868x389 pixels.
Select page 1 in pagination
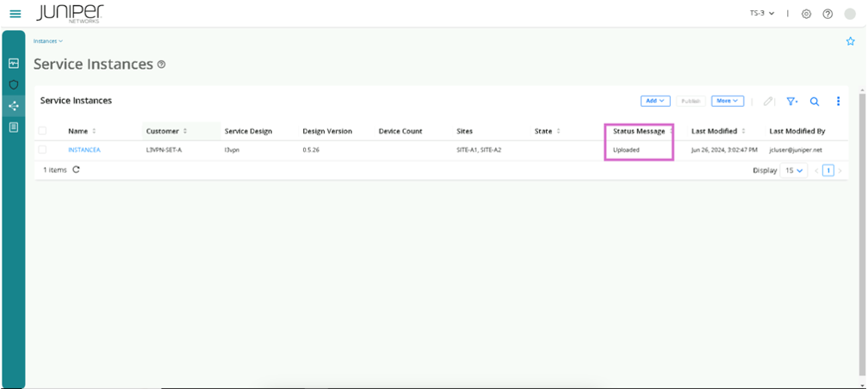(828, 171)
